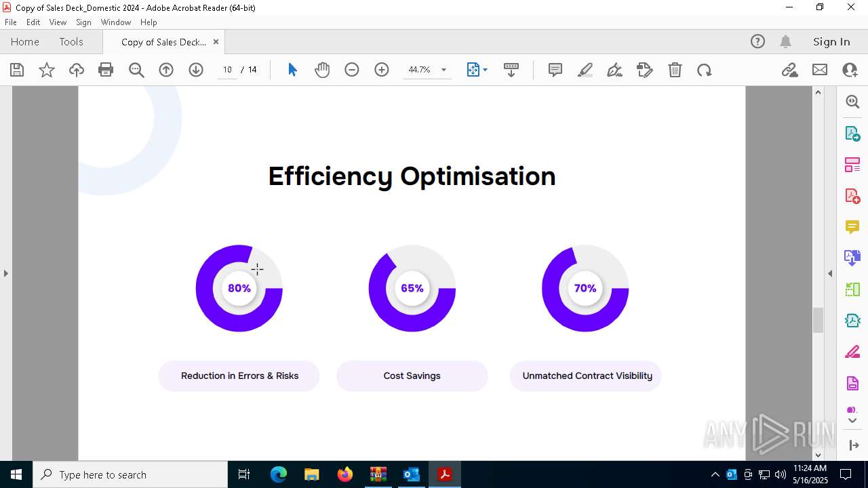Viewport: 868px width, 488px height.
Task: Star this document as a favorite
Action: 47,70
